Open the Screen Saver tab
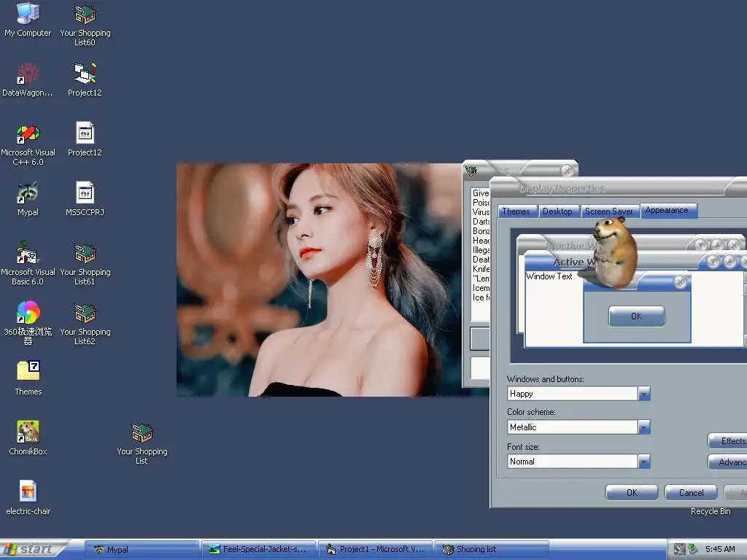The height and width of the screenshot is (560, 747). point(609,211)
